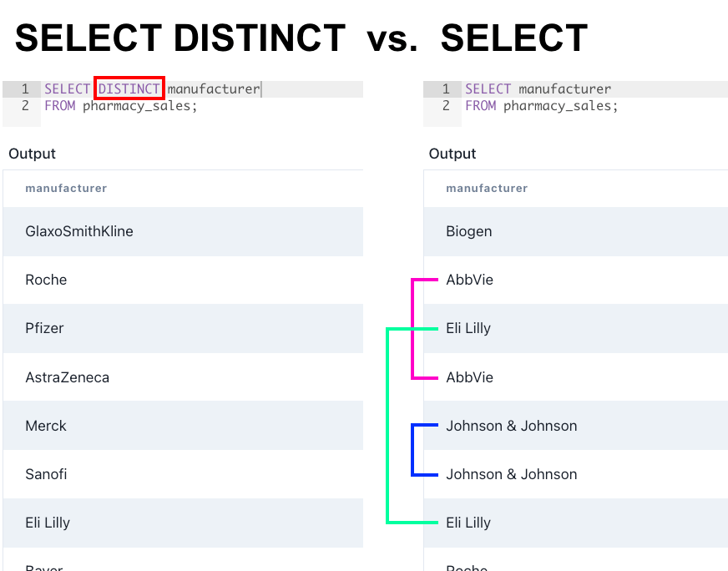Select the Merck row

(46, 426)
